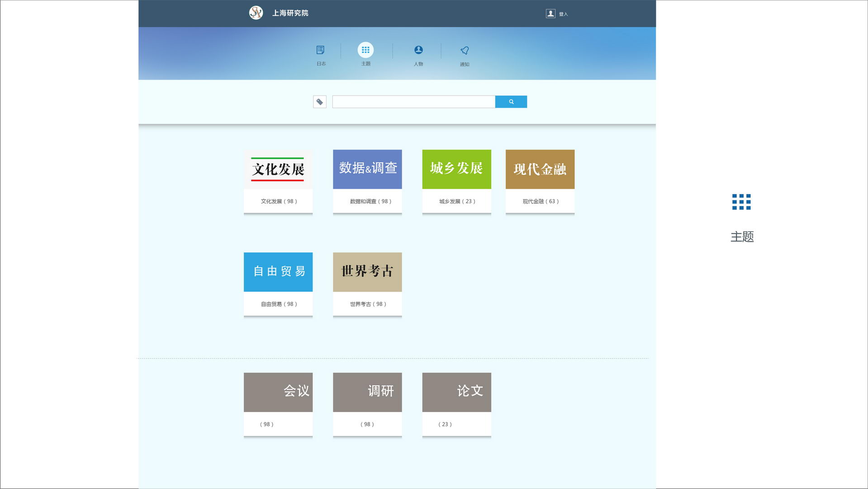Click the 上海研究院 logo icon

point(256,13)
